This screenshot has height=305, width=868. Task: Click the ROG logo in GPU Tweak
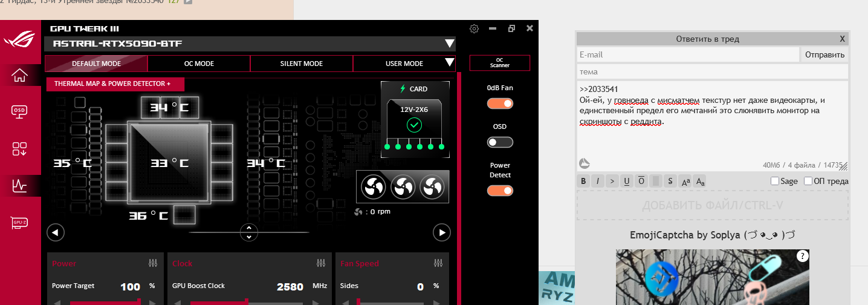tap(20, 41)
